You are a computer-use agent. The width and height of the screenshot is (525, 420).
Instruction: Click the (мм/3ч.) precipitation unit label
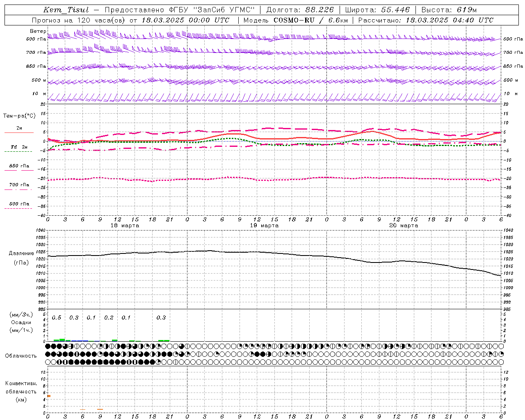[x=21, y=315]
